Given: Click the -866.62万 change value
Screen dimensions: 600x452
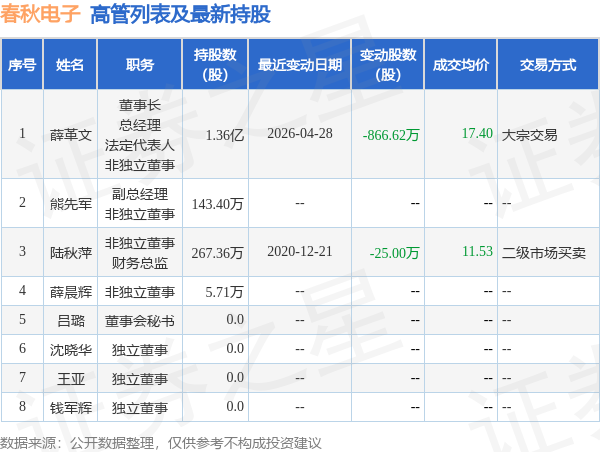Looking at the screenshot, I should tap(391, 135).
